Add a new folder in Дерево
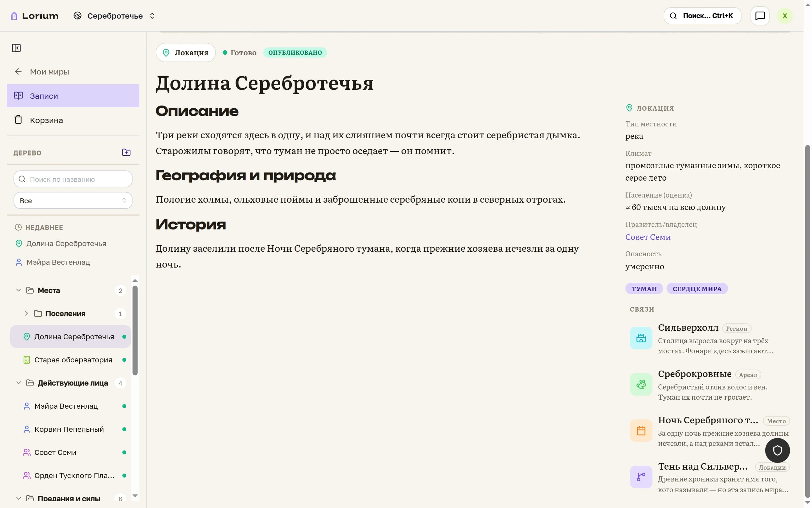This screenshot has height=508, width=812. click(126, 152)
